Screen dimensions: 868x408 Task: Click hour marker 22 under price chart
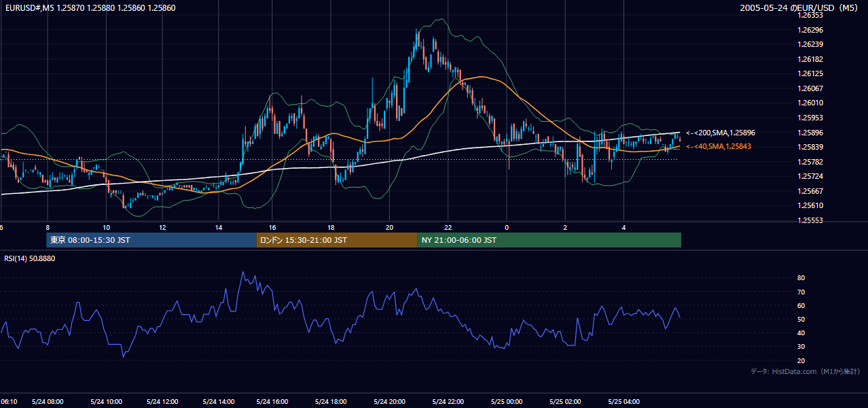click(448, 227)
